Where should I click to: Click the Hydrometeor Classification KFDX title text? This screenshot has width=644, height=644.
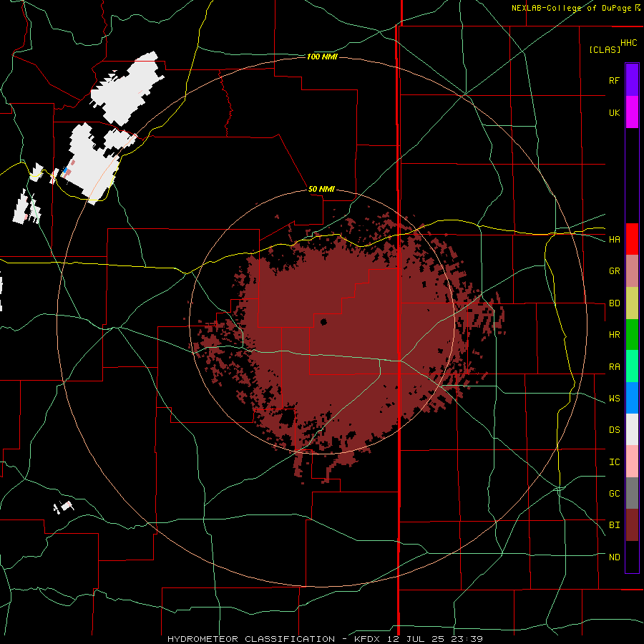tap(325, 639)
